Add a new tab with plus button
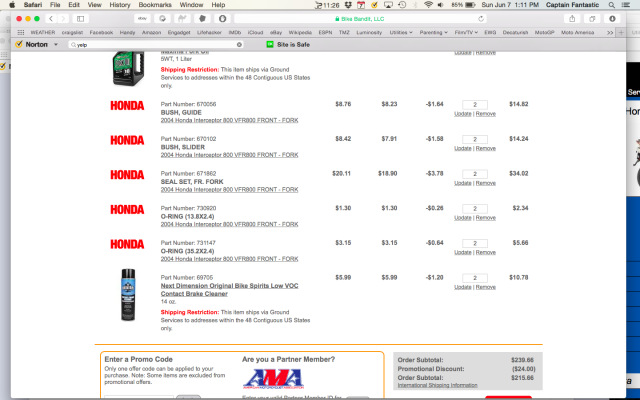 tap(621, 32)
